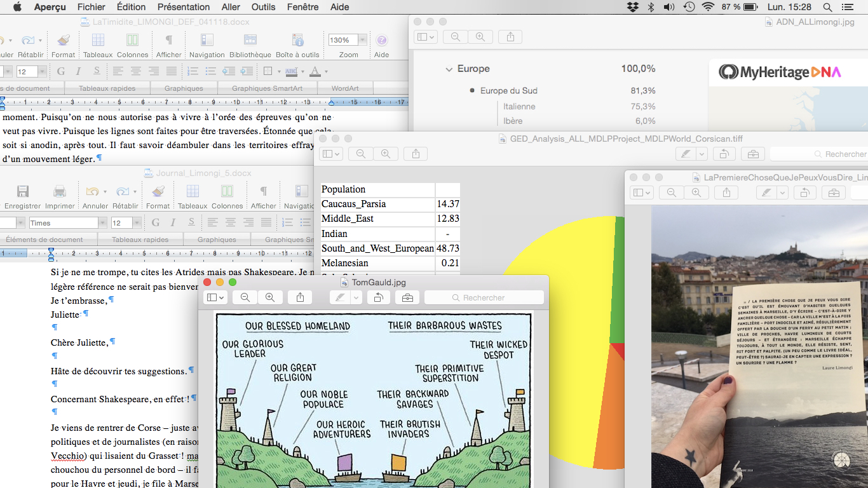Screen dimensions: 868x488
Task: Zoom in on the TomGauld.jpg image
Action: click(x=270, y=297)
